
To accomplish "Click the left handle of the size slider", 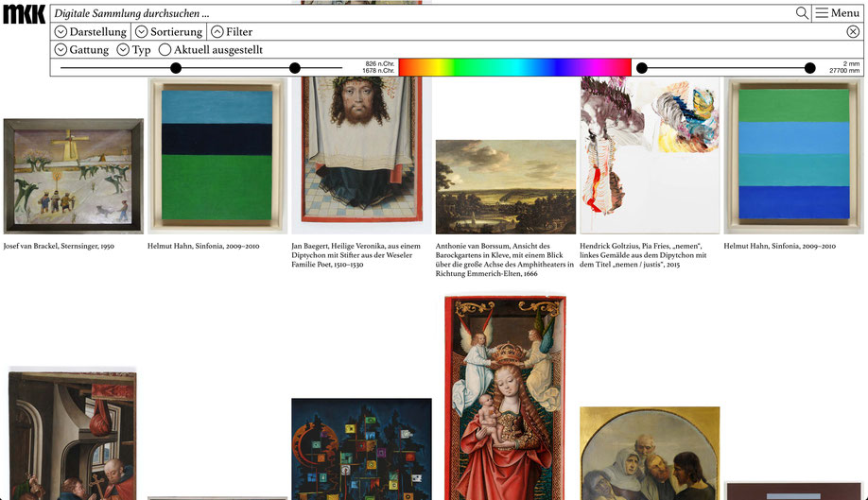I will click(x=642, y=68).
